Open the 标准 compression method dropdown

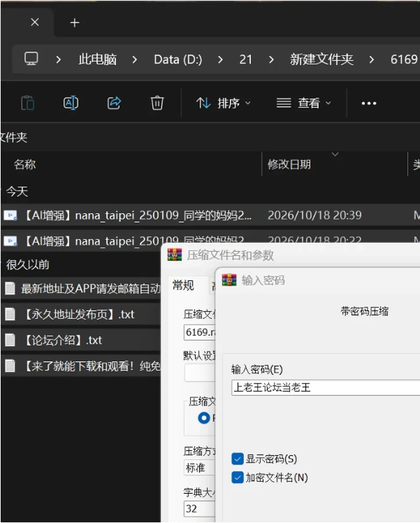(x=199, y=467)
